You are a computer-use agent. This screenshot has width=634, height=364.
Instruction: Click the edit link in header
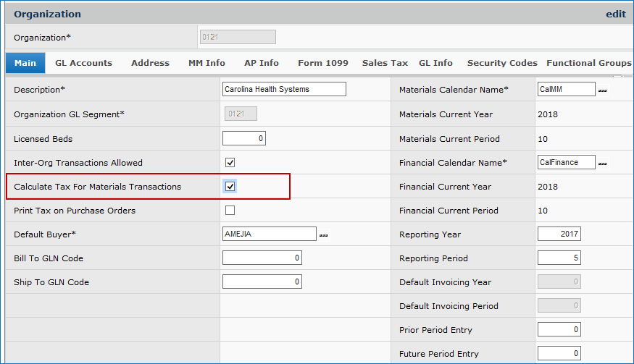[x=615, y=14]
